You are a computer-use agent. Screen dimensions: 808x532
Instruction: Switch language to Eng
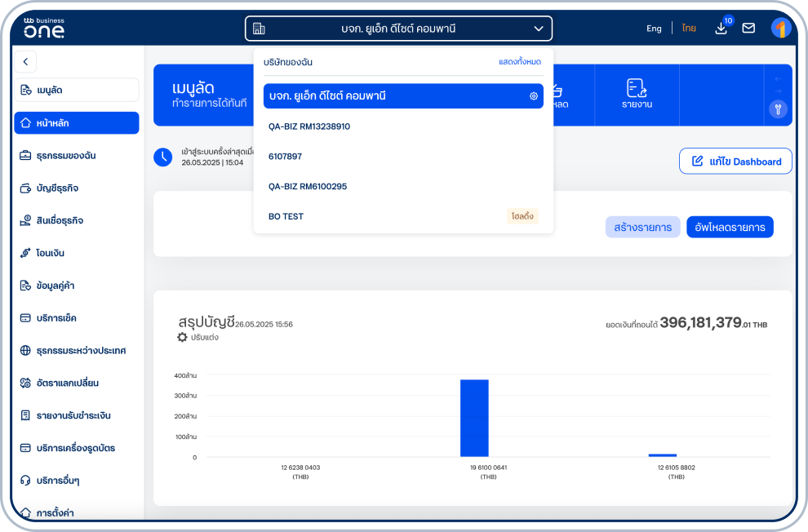click(654, 29)
